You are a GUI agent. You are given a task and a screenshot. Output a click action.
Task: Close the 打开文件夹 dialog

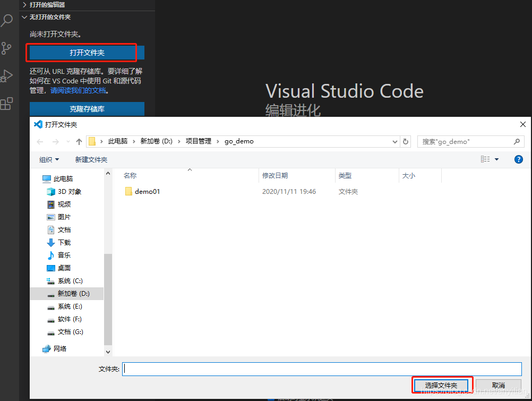click(x=523, y=124)
